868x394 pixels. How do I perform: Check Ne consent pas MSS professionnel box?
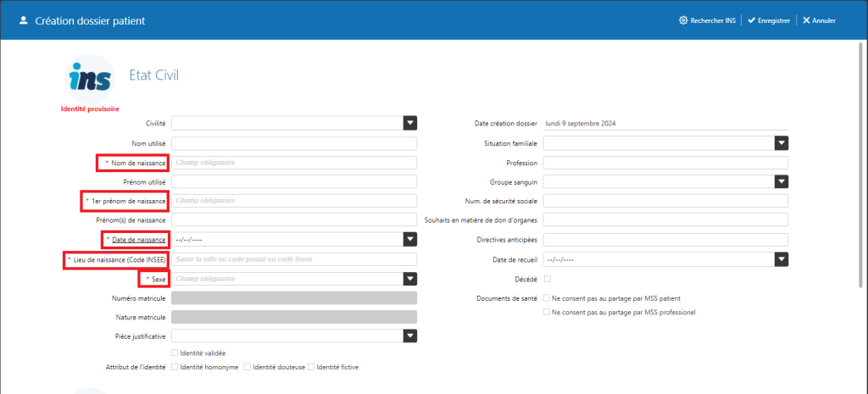[x=547, y=313]
